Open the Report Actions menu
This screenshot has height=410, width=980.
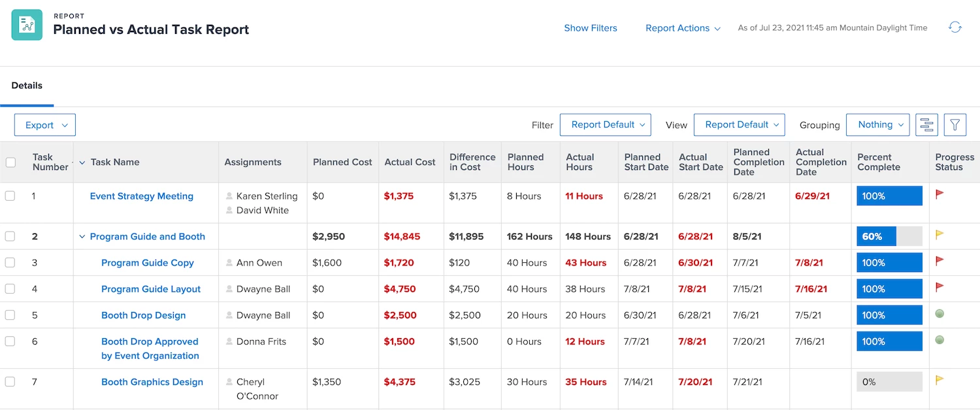click(683, 28)
